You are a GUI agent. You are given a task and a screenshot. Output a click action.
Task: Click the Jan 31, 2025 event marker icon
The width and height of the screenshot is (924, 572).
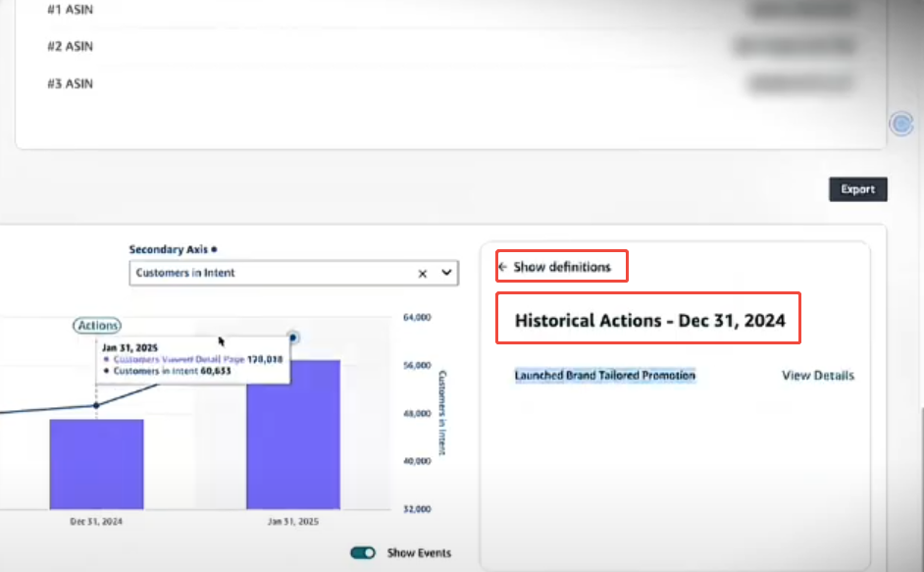(x=292, y=338)
